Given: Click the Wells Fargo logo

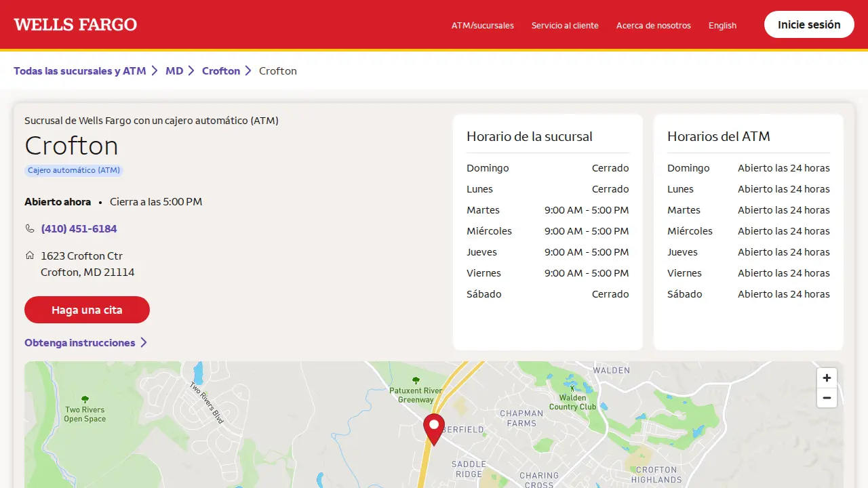Looking at the screenshot, I should point(75,24).
